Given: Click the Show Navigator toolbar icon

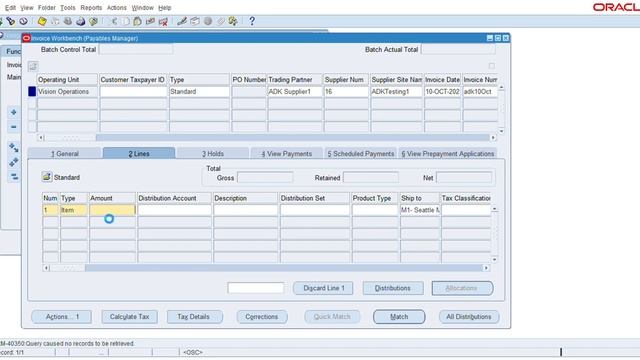Looking at the screenshot, I should coord(24,21).
